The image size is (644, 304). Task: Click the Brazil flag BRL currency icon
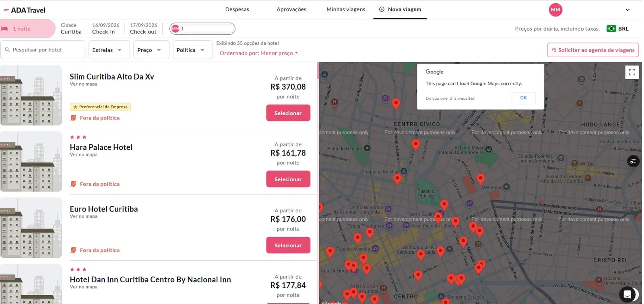(611, 29)
